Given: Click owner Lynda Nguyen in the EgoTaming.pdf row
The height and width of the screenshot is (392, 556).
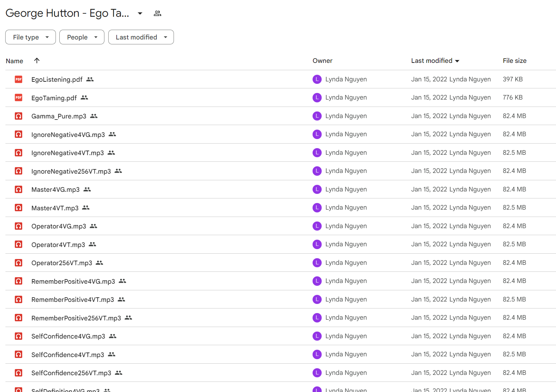Looking at the screenshot, I should coord(346,97).
